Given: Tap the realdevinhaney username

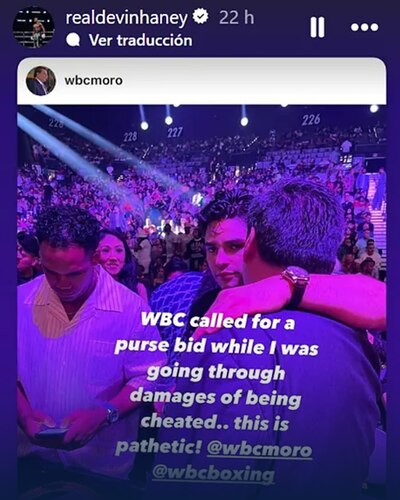Looking at the screenshot, I should (x=127, y=18).
